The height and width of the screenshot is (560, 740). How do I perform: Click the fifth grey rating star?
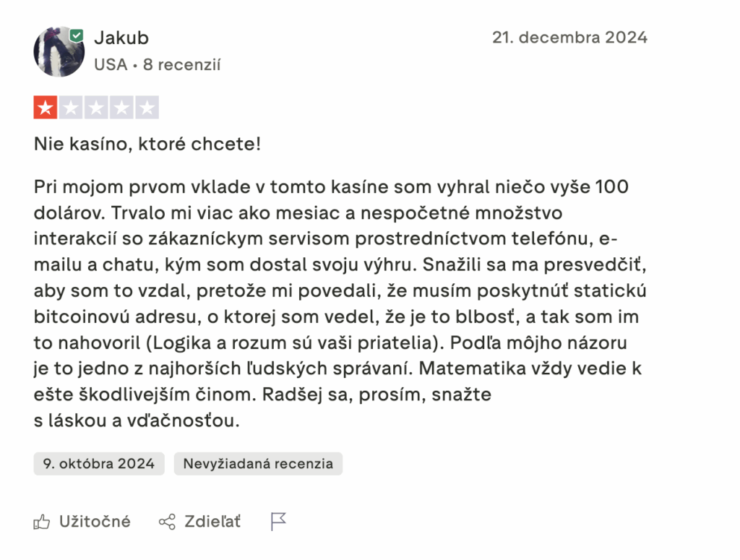[147, 108]
